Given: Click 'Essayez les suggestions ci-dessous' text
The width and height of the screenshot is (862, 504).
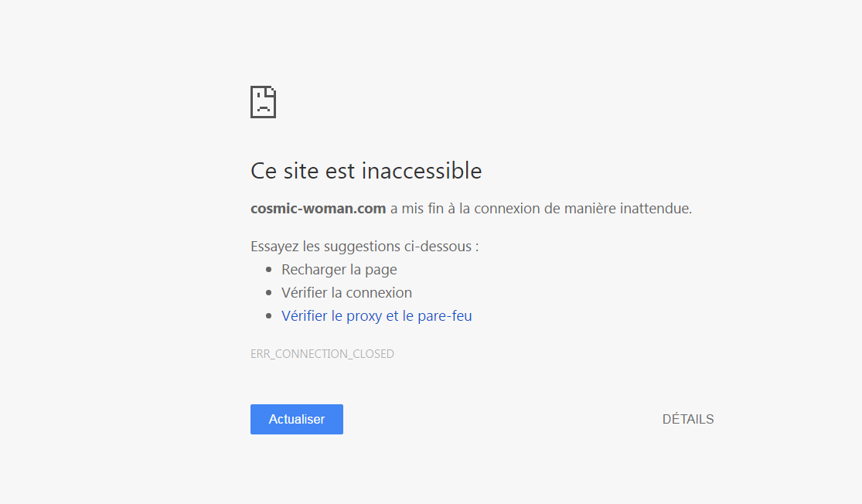Looking at the screenshot, I should tap(364, 247).
